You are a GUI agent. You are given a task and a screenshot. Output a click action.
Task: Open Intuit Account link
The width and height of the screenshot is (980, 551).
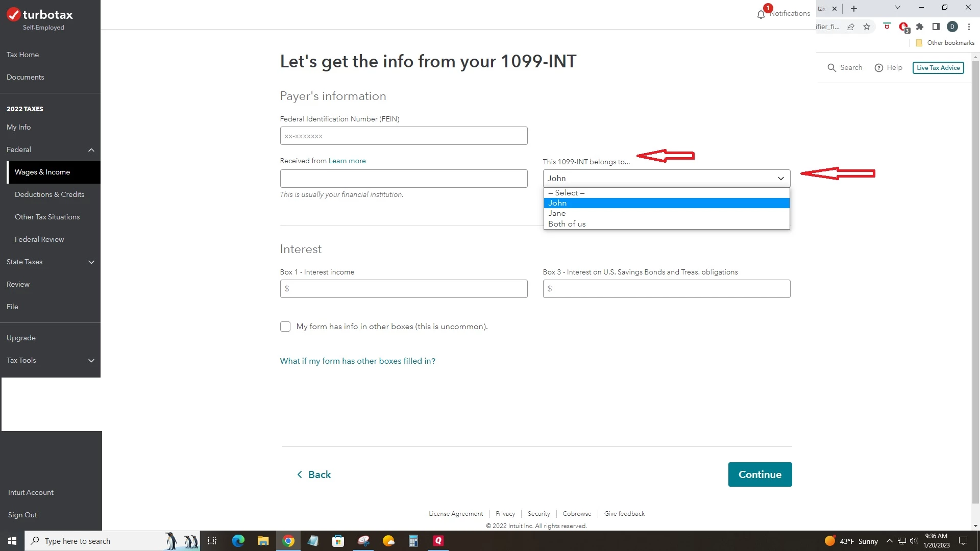(31, 492)
